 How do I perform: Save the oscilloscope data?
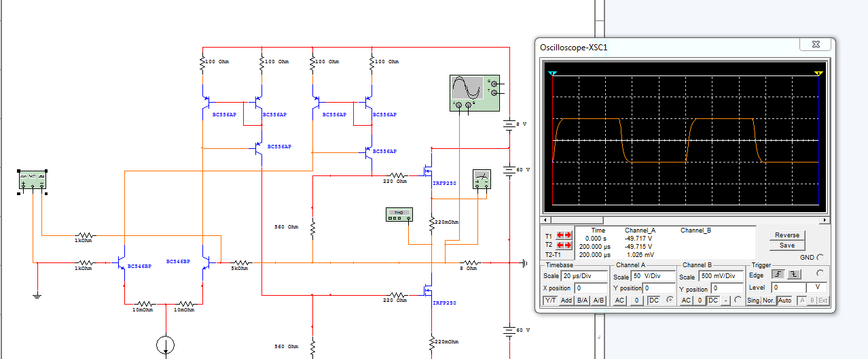tap(787, 245)
